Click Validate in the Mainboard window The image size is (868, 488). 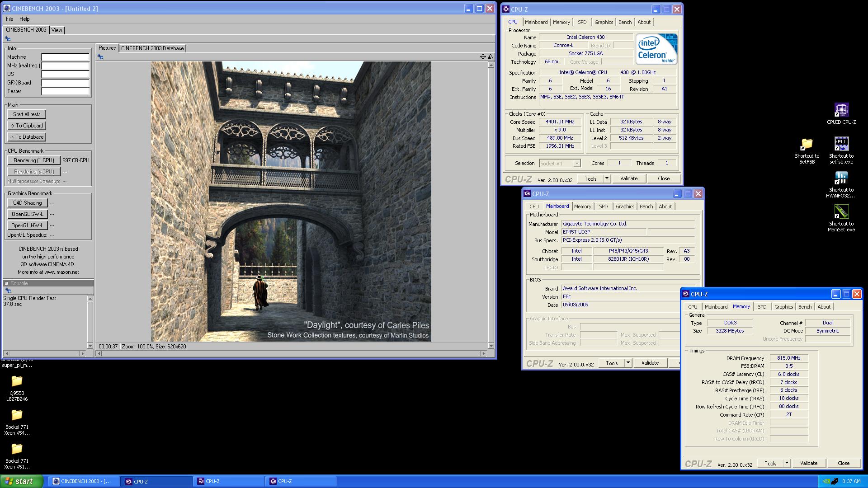(x=650, y=363)
